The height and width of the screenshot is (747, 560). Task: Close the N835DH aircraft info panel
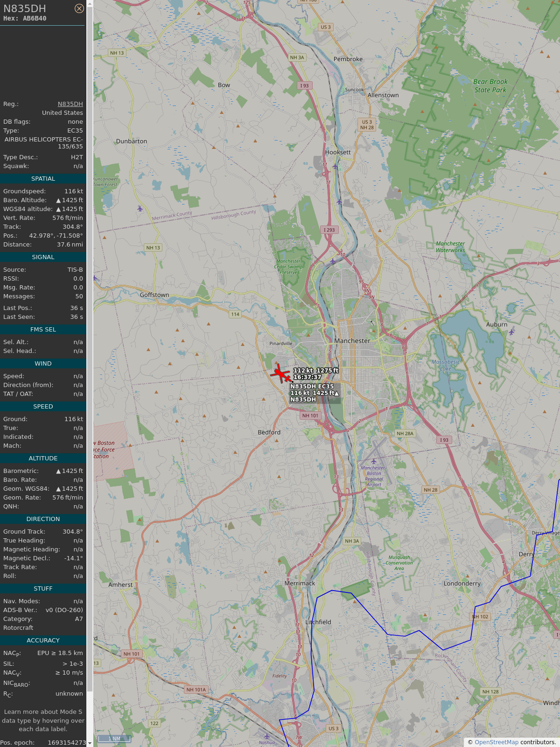79,8
